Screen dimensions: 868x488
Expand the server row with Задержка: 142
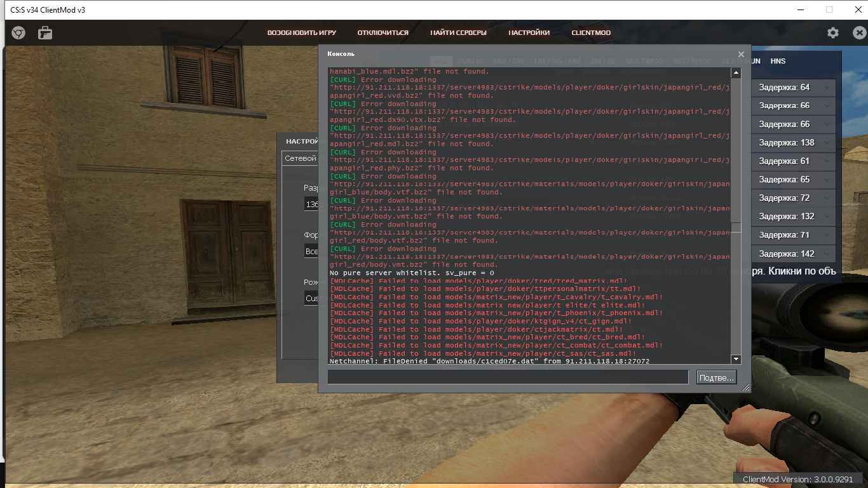coord(827,253)
